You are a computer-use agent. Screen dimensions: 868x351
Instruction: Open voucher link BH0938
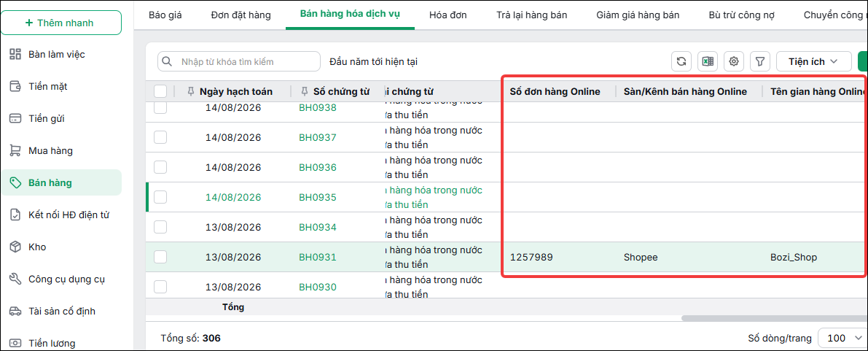coord(318,107)
